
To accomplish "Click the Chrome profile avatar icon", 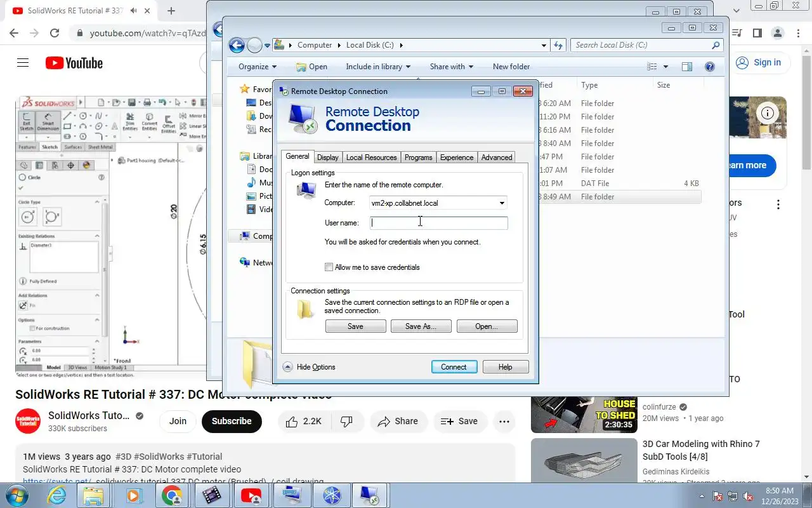I will [777, 33].
